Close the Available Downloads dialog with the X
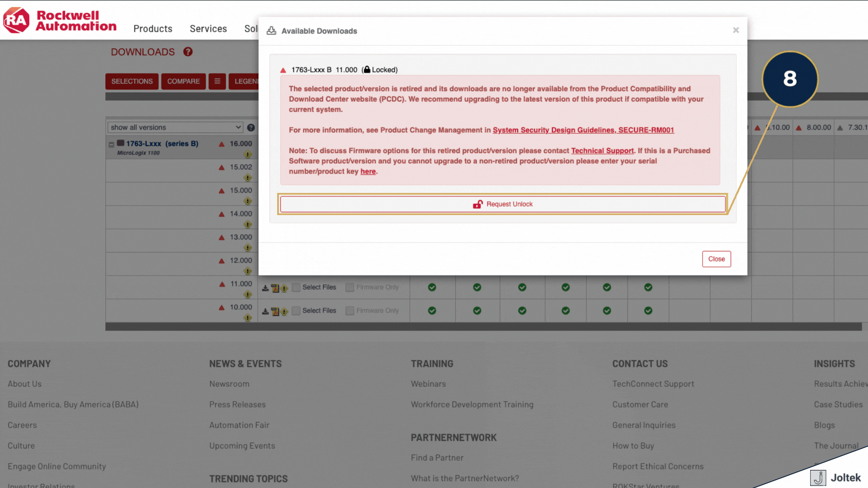This screenshot has width=868, height=488. pos(736,30)
